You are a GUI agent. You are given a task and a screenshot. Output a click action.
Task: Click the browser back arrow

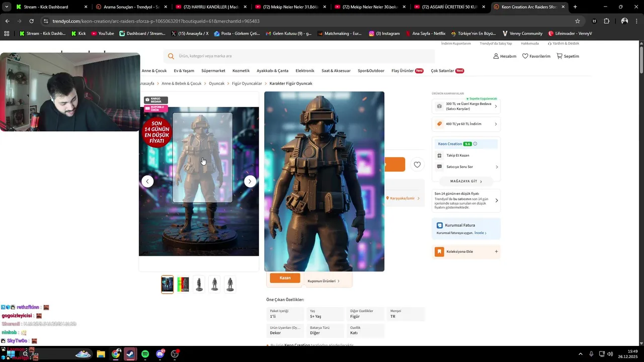point(7,21)
